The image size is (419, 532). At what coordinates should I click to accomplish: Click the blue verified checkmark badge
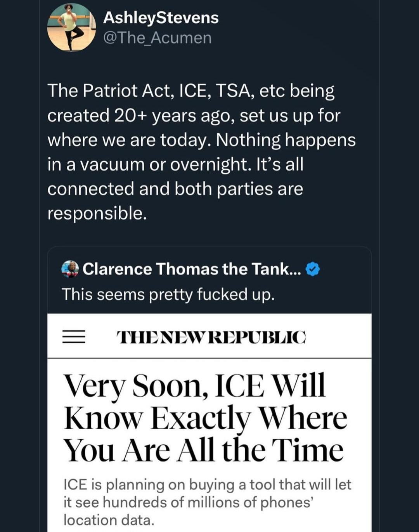[x=313, y=269]
